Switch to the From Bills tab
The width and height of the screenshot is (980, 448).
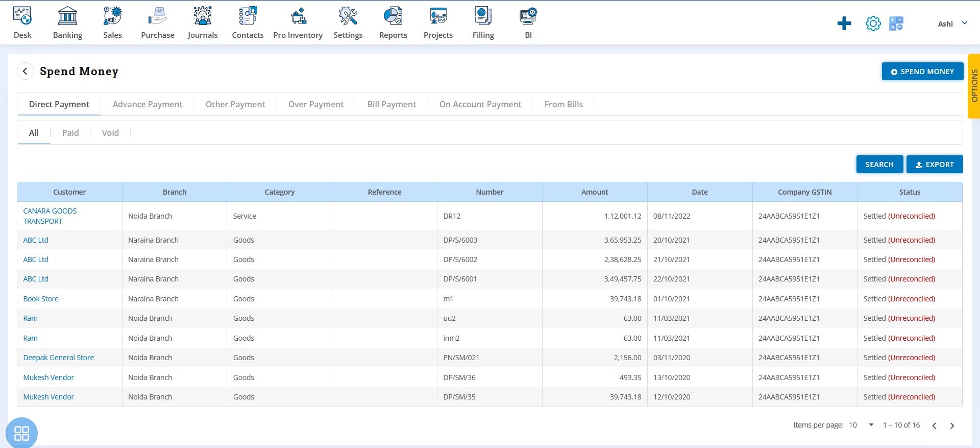(x=563, y=104)
